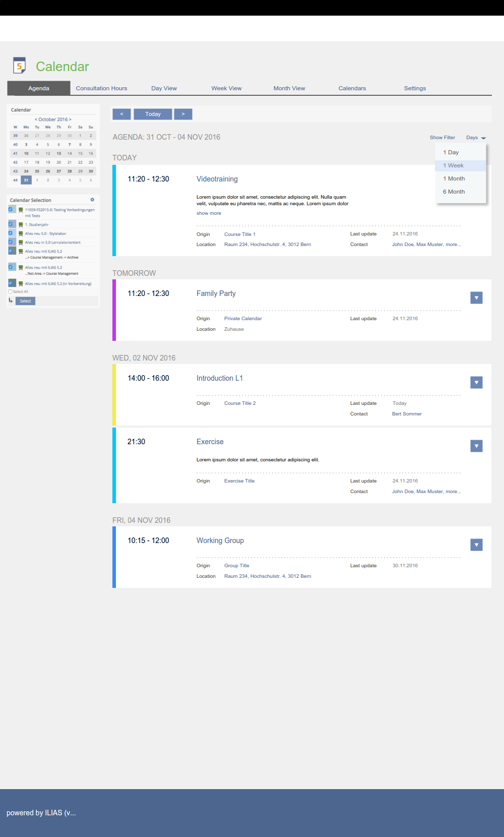Open 1. Studienjahr calendar link
The image size is (504, 837).
(x=37, y=225)
